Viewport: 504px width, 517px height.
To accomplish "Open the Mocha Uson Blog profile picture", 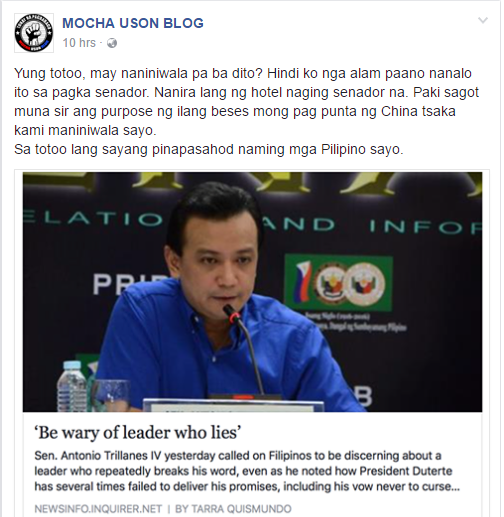I will pos(34,33).
